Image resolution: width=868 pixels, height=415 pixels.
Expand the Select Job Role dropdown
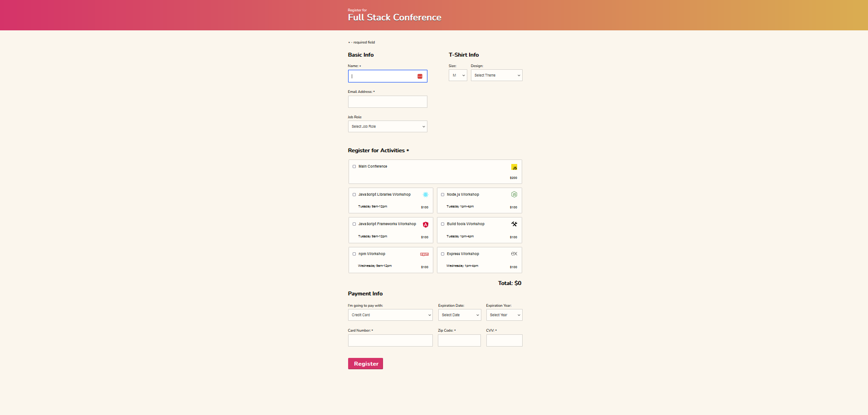pos(388,126)
